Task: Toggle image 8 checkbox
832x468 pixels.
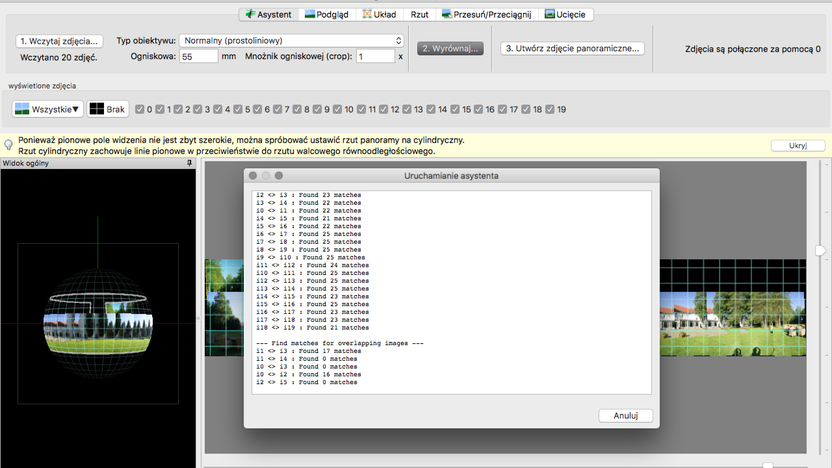Action: point(297,109)
